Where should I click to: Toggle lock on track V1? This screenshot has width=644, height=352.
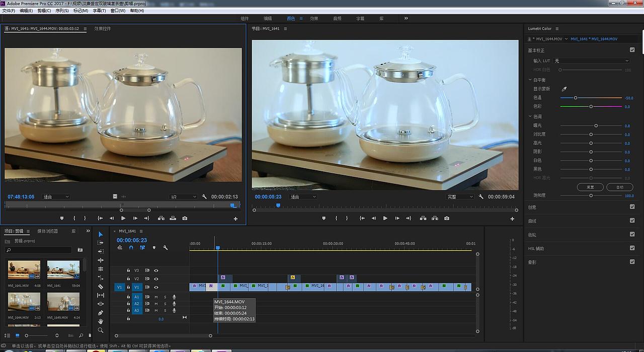pyautogui.click(x=128, y=287)
